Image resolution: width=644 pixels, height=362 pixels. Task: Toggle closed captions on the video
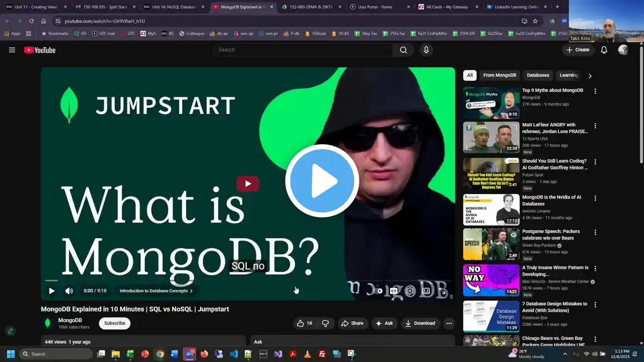coord(394,291)
